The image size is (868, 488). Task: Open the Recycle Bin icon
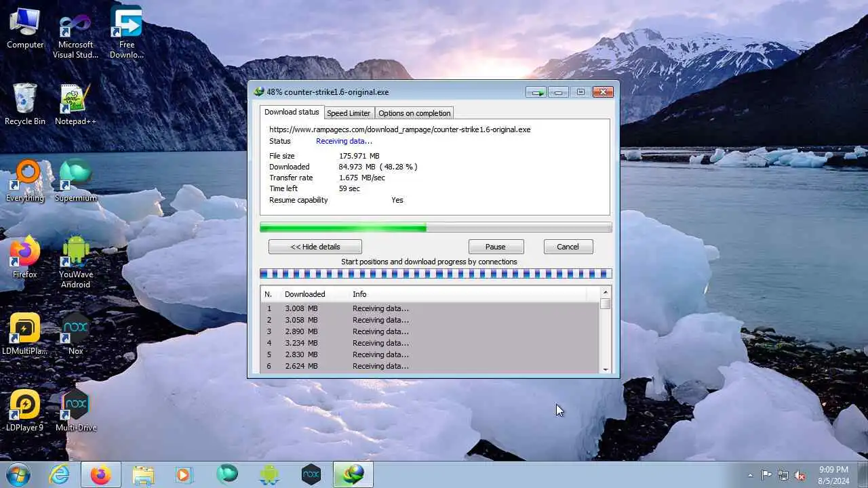(25, 105)
